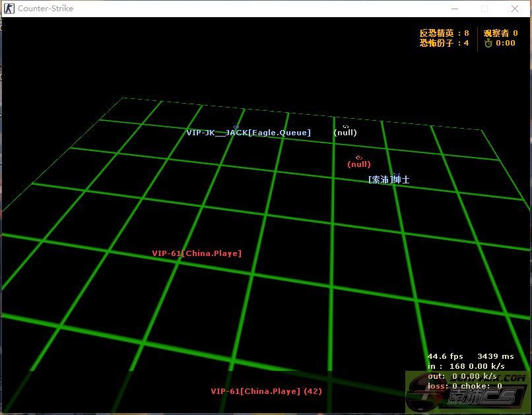Click the small red player marker above red (null)
The width and height of the screenshot is (532, 415).
point(359,158)
